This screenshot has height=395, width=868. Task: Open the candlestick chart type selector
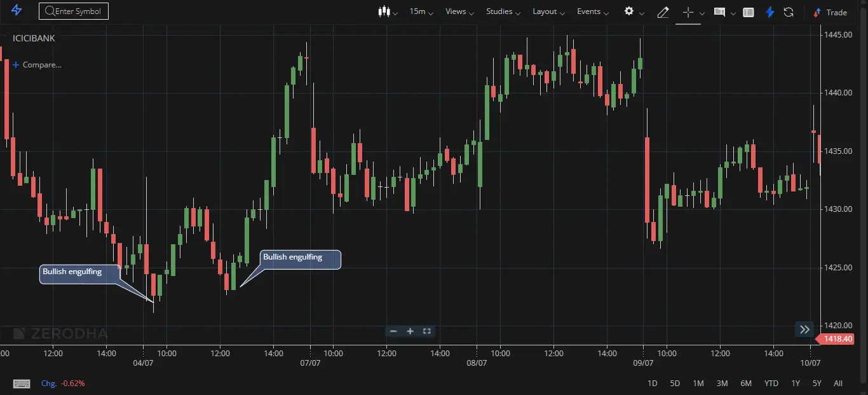pyautogui.click(x=383, y=11)
